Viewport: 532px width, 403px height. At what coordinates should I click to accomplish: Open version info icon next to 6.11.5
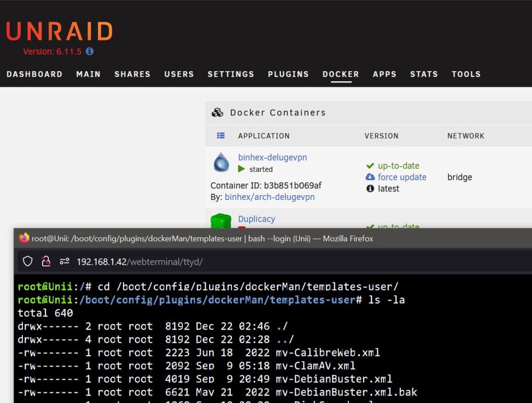coord(89,51)
